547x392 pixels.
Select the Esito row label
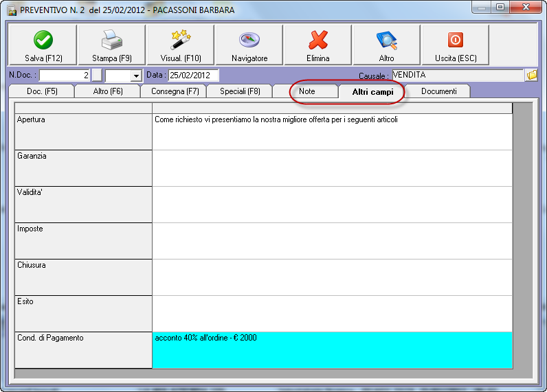tap(83, 314)
